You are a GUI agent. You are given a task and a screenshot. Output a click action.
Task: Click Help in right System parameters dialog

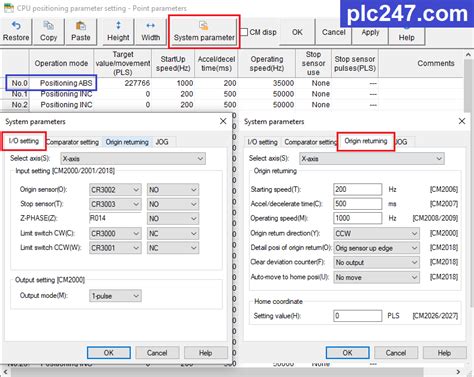coord(444,353)
